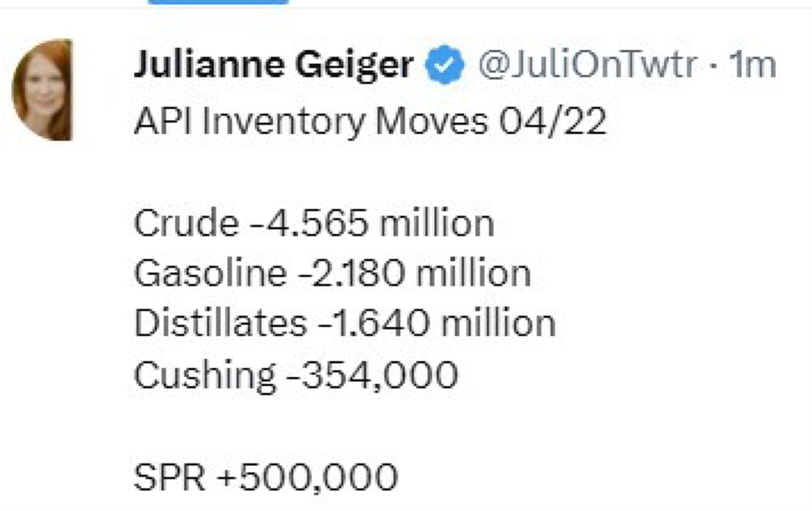Click the -1.640 million distillates figure
Viewport: 812px width, 511px height.
click(x=436, y=323)
